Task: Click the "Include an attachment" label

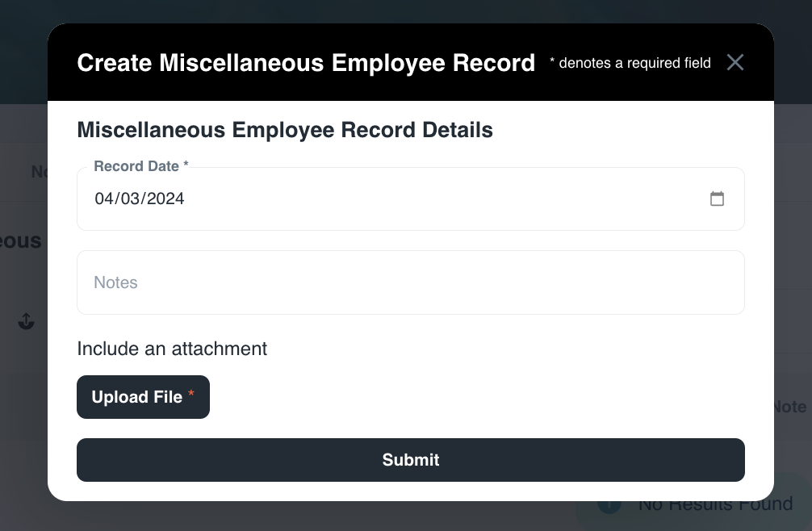Action: [x=172, y=349]
